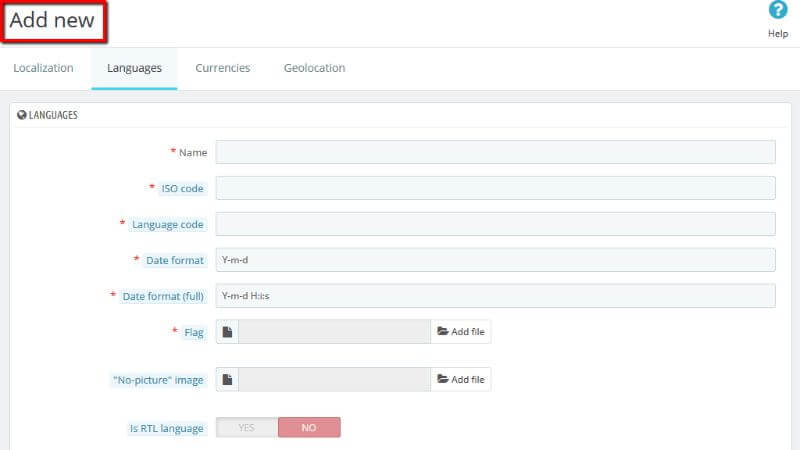
Task: Switch to the Localization tab
Action: [x=43, y=68]
